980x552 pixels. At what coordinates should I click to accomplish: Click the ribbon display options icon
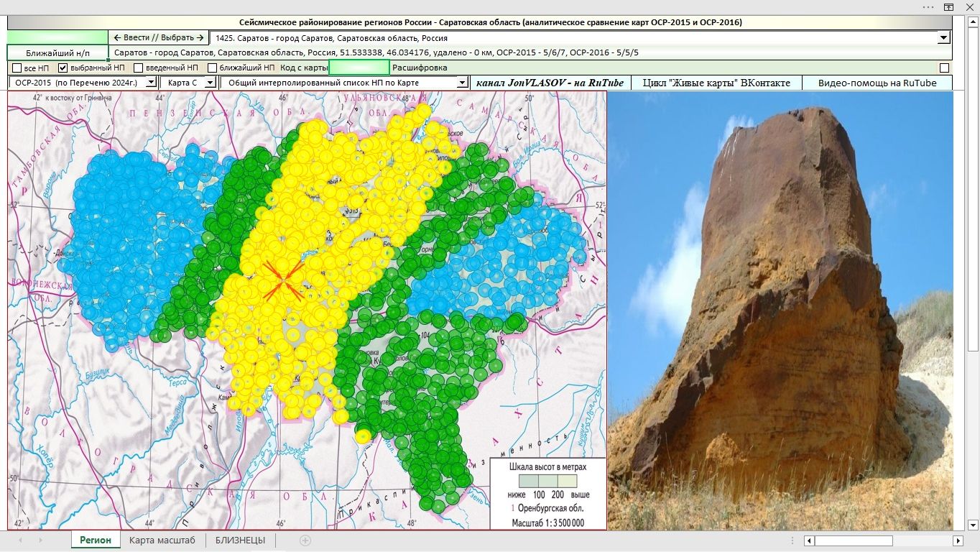click(948, 6)
